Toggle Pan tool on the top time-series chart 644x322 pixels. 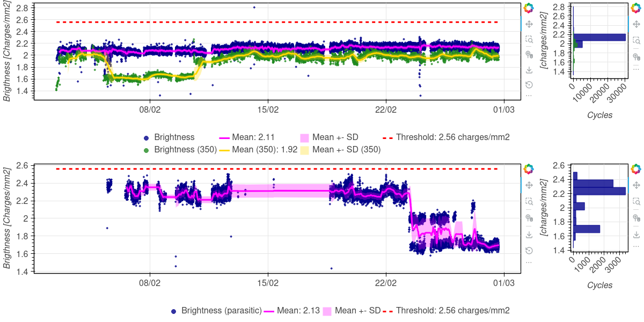(529, 24)
